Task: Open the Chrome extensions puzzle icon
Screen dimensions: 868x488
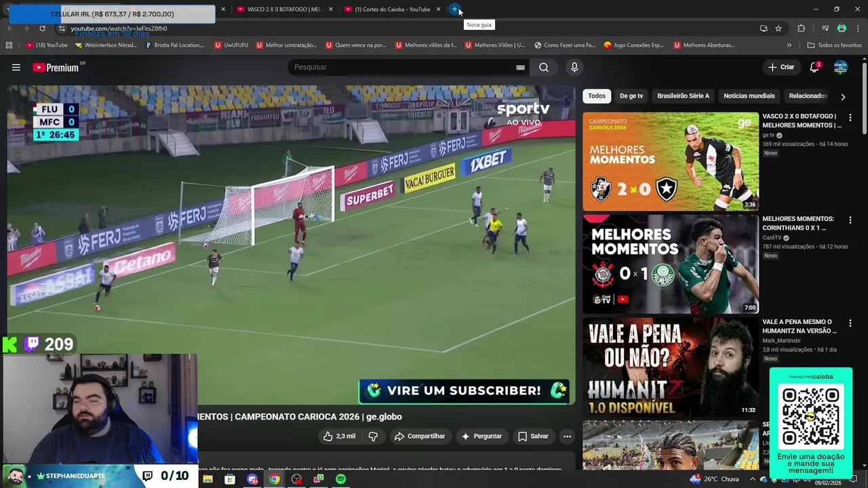Action: (802, 28)
